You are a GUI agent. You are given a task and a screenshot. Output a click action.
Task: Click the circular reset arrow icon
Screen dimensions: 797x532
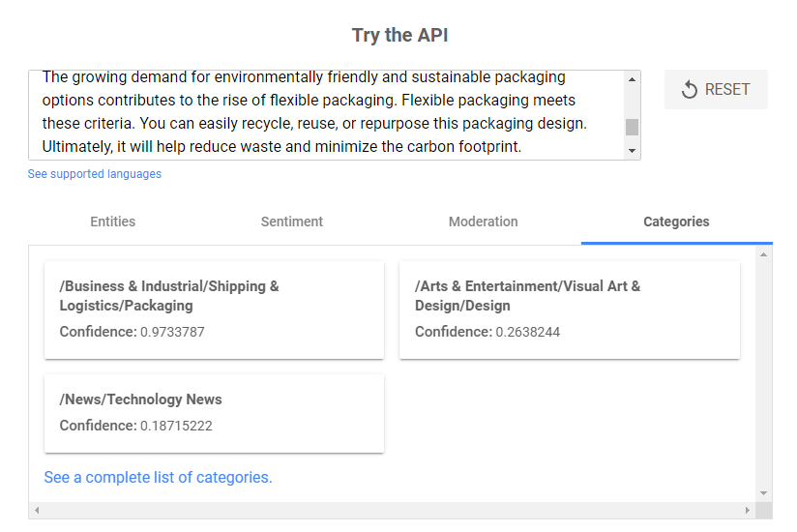690,89
